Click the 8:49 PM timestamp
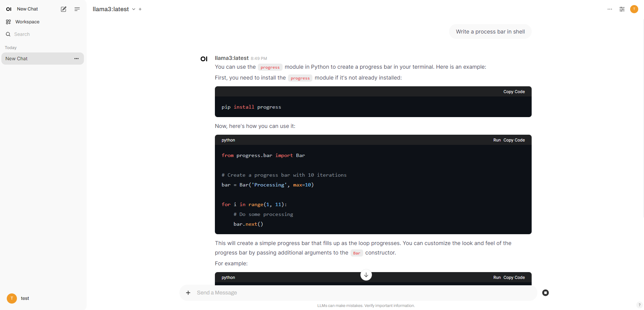The image size is (644, 310). click(259, 59)
